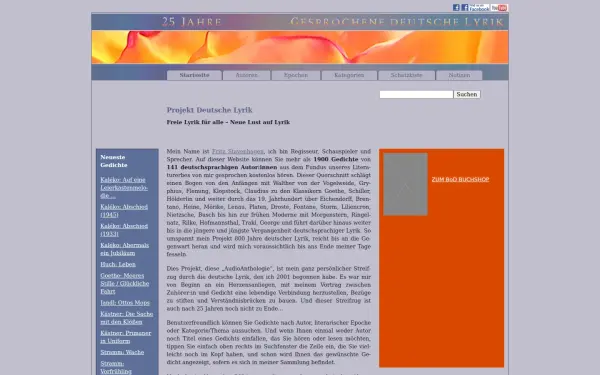Open poem 'Kaléko: Abschied (1933)'
This screenshot has height=375, width=600.
click(124, 230)
